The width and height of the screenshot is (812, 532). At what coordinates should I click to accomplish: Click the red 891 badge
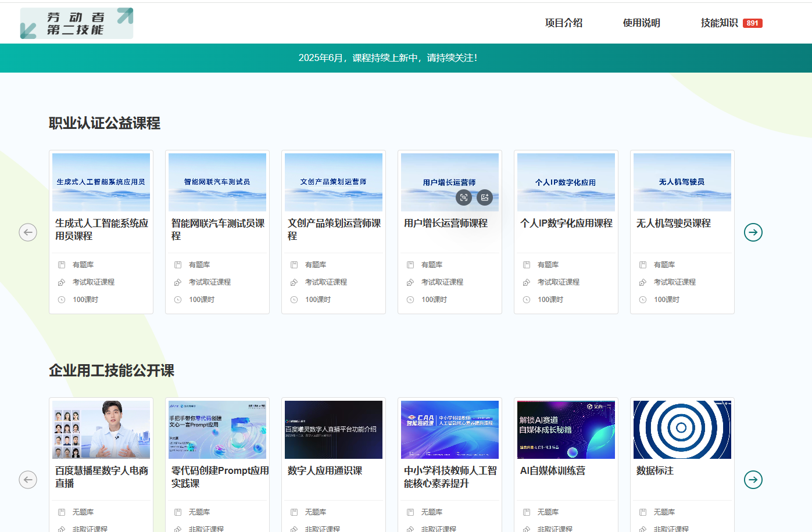[752, 23]
